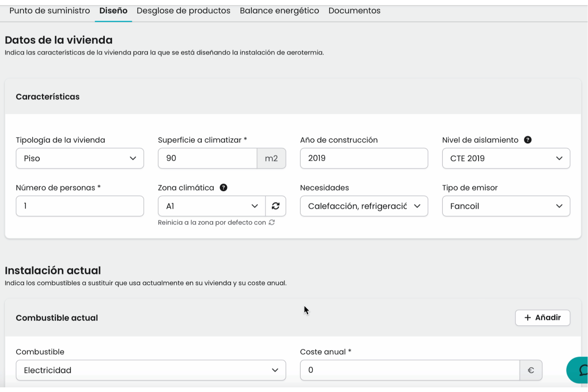Click help icon next to Nivel de aislamiento
The width and height of the screenshot is (588, 392).
click(528, 140)
